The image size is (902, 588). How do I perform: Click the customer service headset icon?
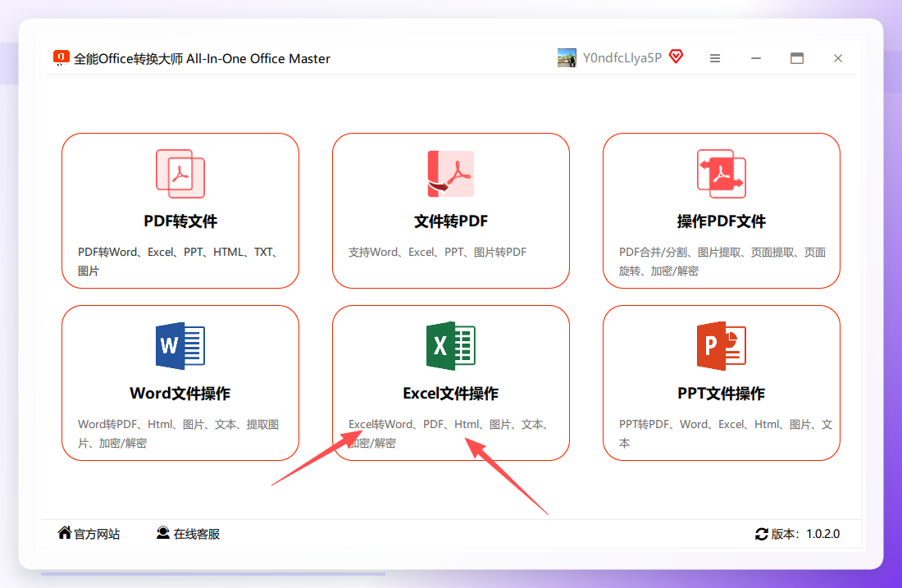(x=163, y=533)
